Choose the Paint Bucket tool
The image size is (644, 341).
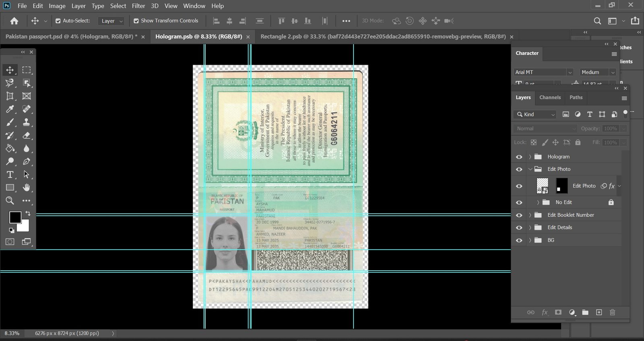tap(10, 148)
